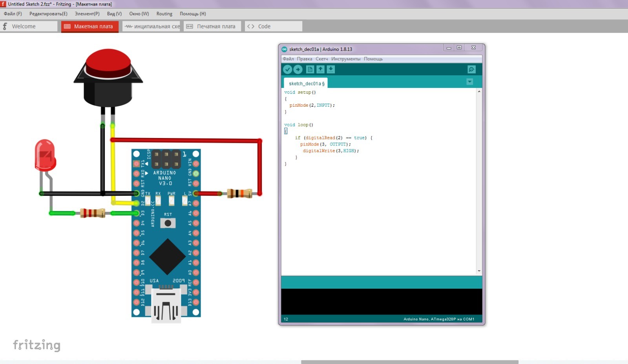Minimize the Arduino window
The image size is (628, 364).
click(x=449, y=48)
